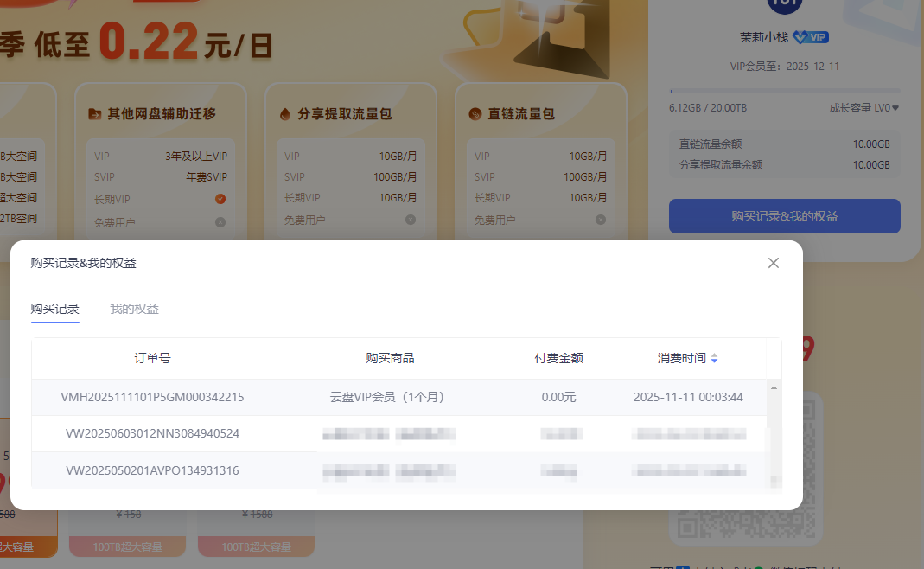The height and width of the screenshot is (569, 924).
Task: Switch to the 我的权益 tab
Action: [x=134, y=309]
